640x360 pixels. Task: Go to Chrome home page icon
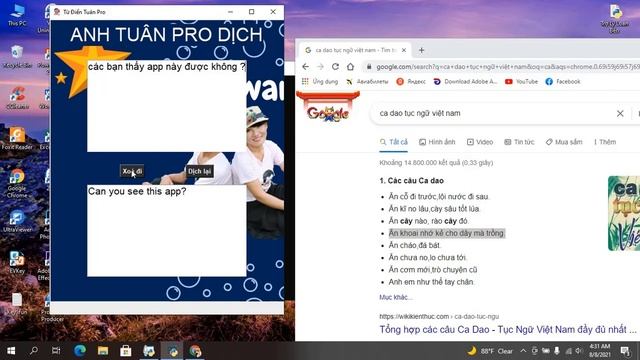[350, 67]
